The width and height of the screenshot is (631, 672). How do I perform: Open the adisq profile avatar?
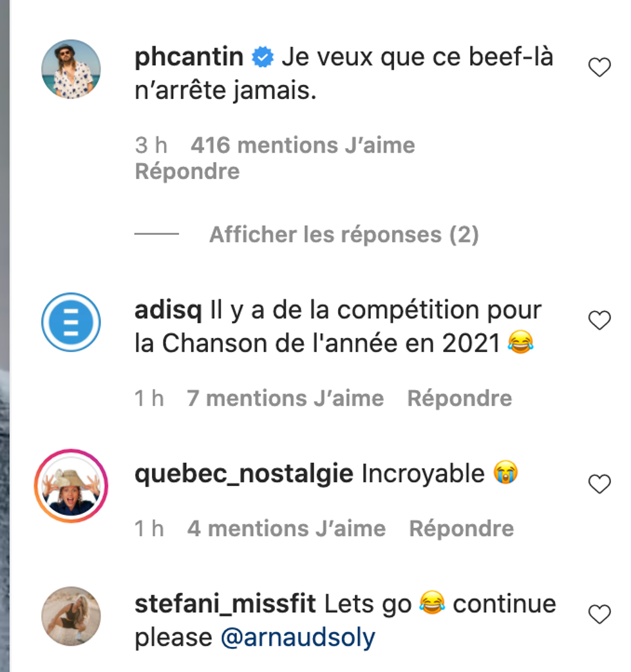point(71,322)
